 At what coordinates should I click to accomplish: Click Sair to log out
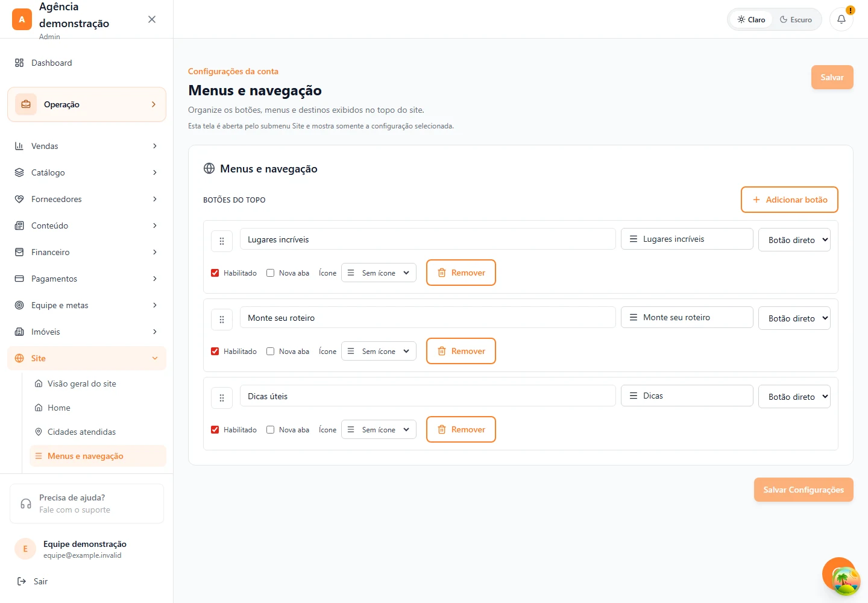coord(40,581)
